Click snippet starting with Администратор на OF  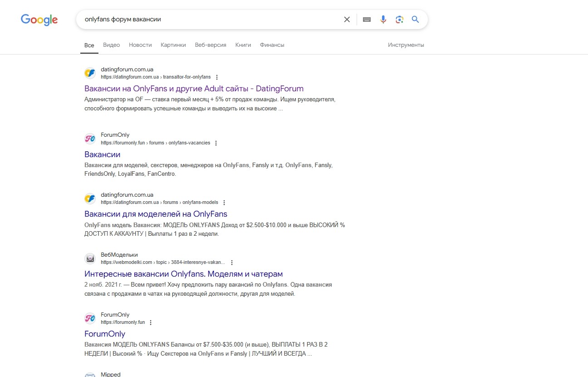pos(210,104)
